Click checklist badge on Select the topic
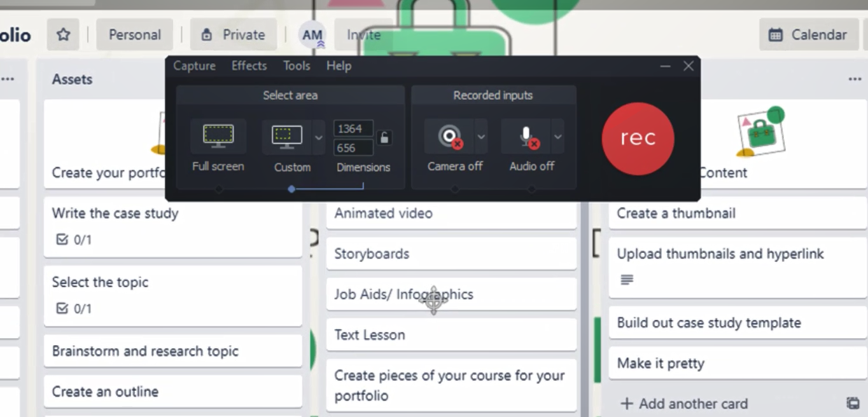Screen dimensions: 868x417 click(74, 309)
